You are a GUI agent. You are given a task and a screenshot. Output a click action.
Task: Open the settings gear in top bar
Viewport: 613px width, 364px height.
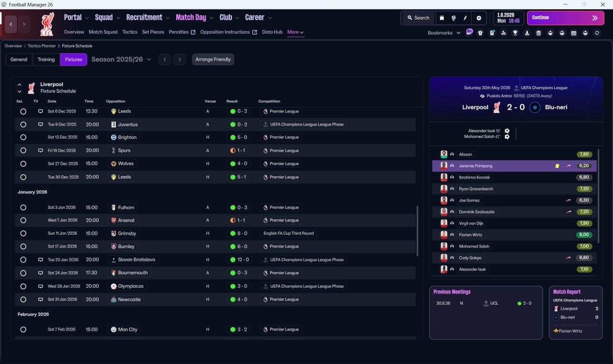pos(478,18)
